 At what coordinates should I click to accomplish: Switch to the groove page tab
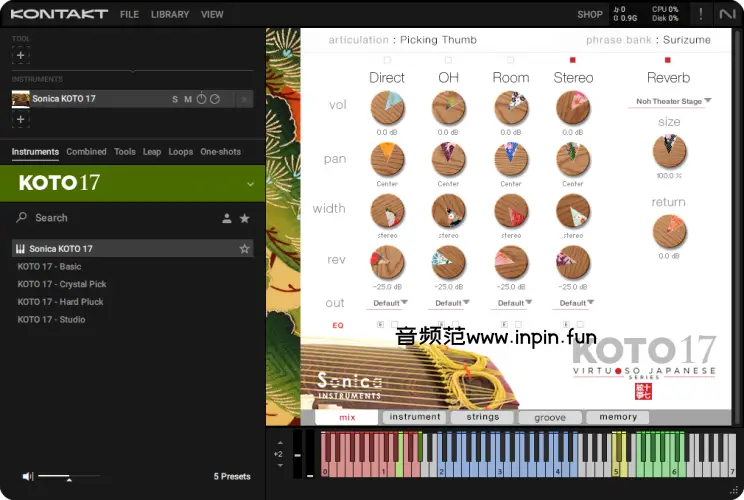pos(550,417)
